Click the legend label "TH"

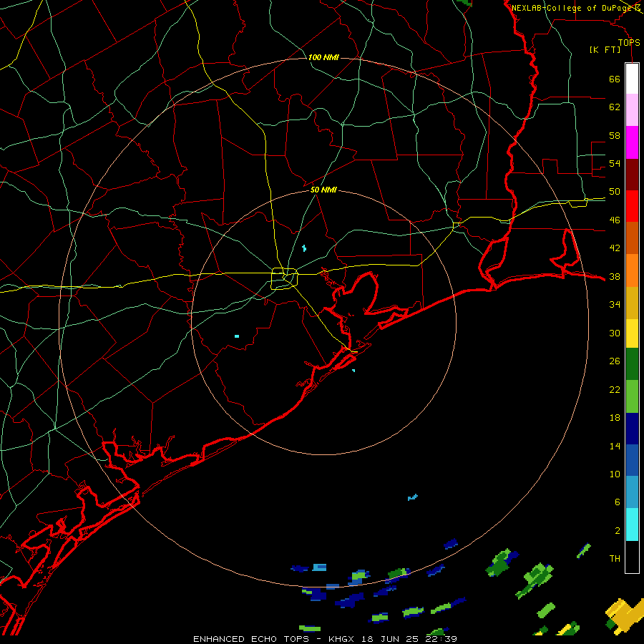click(x=615, y=559)
